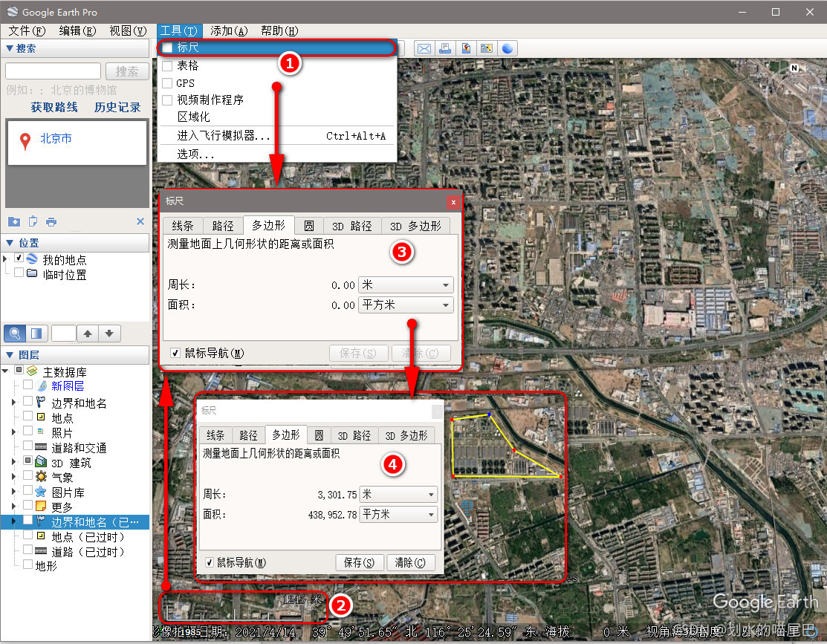
Task: Enable the 地形 layer checkbox
Action: [x=28, y=565]
